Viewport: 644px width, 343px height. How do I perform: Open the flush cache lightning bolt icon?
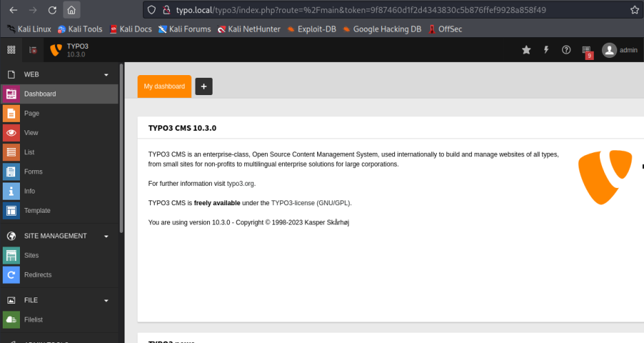(546, 50)
